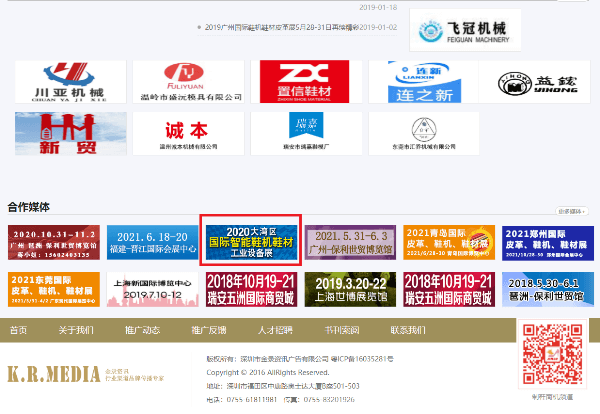Go to 首页 in footer navigation

(18, 330)
